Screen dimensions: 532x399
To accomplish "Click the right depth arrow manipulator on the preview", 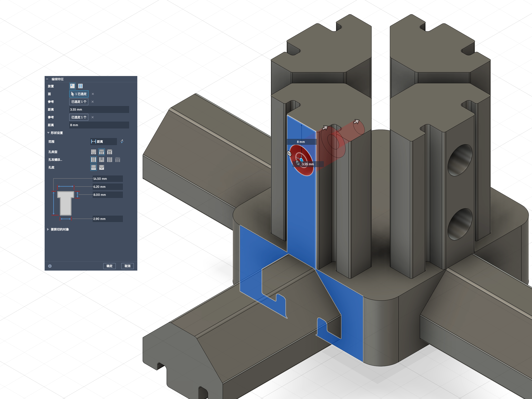I will pyautogui.click(x=356, y=122).
